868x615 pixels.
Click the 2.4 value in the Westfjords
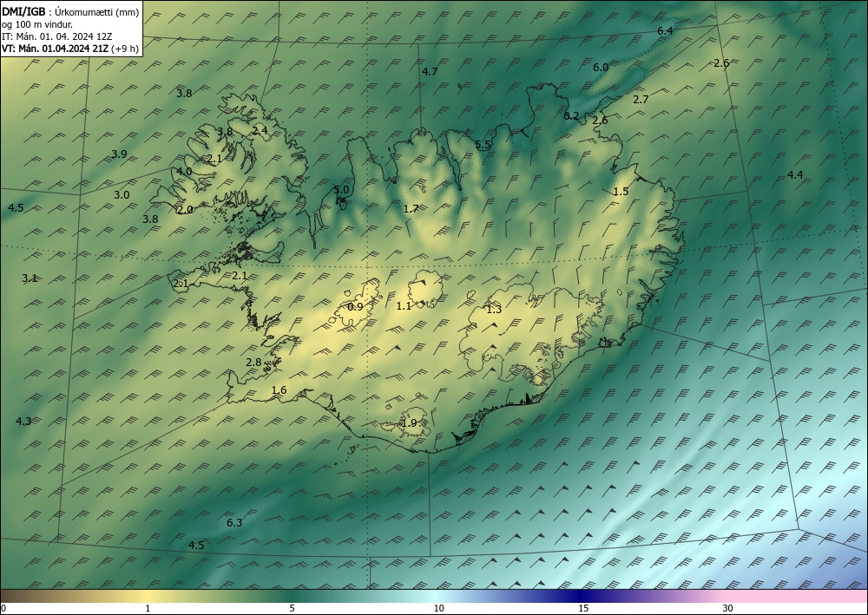tap(260, 130)
